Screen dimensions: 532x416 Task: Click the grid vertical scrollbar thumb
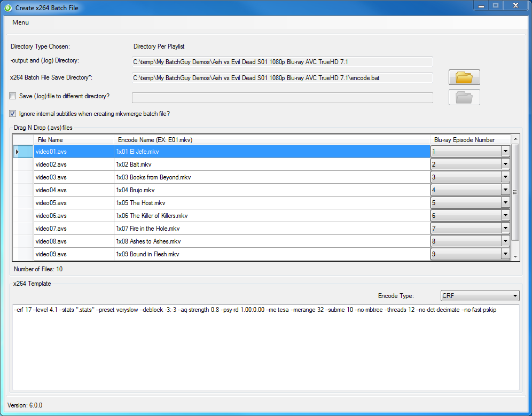click(x=515, y=192)
